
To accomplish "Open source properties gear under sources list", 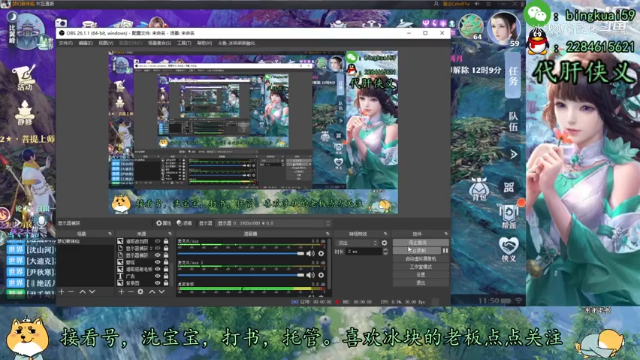I will 140,291.
